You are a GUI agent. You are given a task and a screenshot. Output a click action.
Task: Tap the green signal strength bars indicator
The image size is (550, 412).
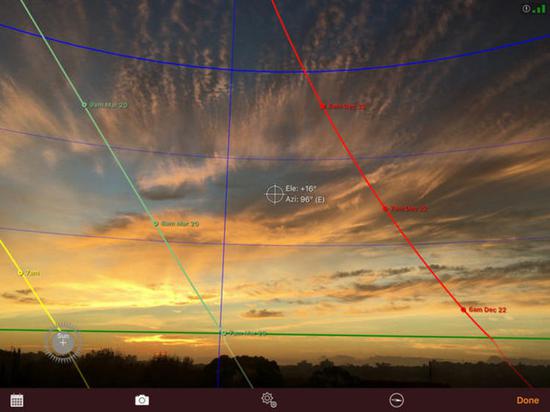click(x=539, y=9)
